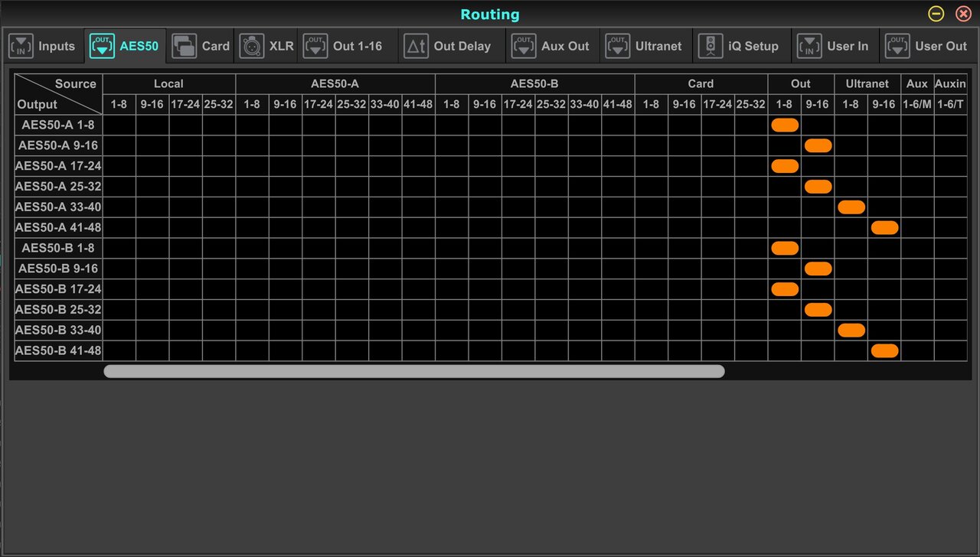Open the Out Delay tab
The image size is (980, 557).
(x=452, y=46)
